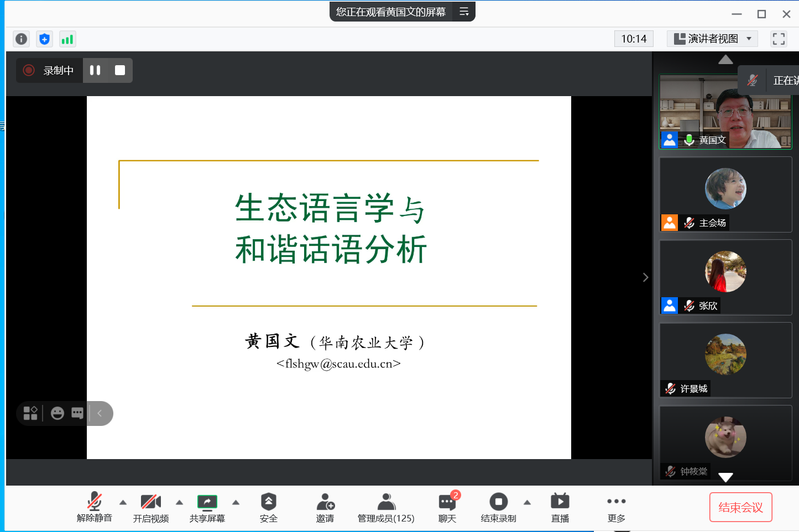Check the network signal strength icon
This screenshot has width=799, height=532.
point(67,39)
